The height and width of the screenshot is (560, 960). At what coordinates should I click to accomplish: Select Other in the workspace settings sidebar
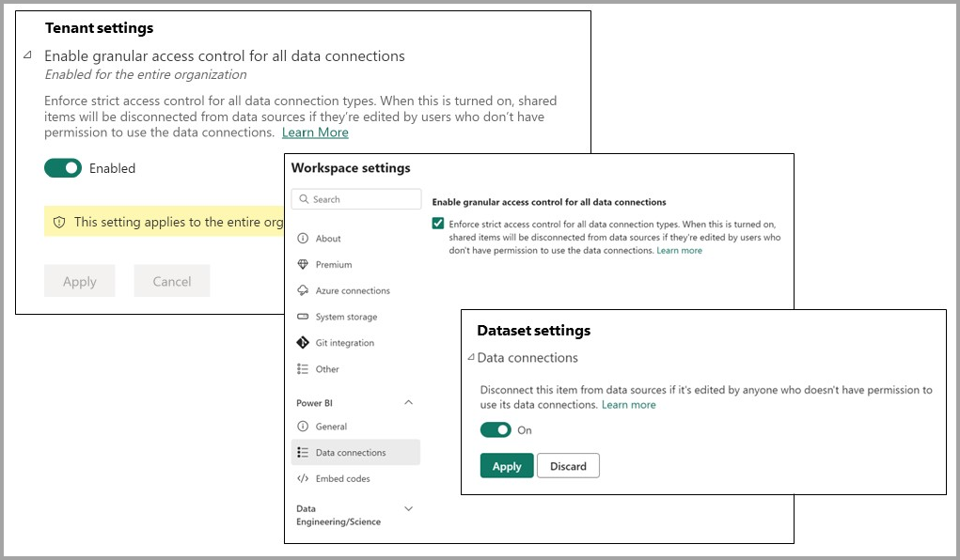pos(327,369)
